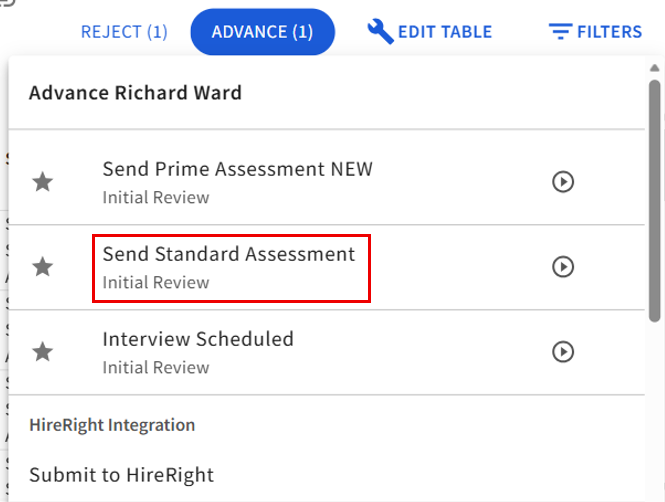Screen dimensions: 665x502
Task: Star the Interview Scheduled action
Action: point(42,352)
